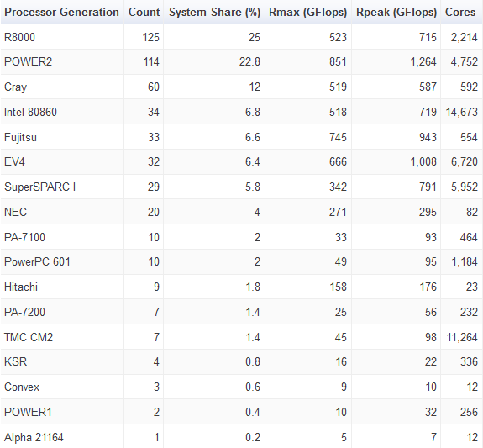Viewport: 483px width, 448px height.
Task: Click the System Share (%) column header
Action: [214, 13]
